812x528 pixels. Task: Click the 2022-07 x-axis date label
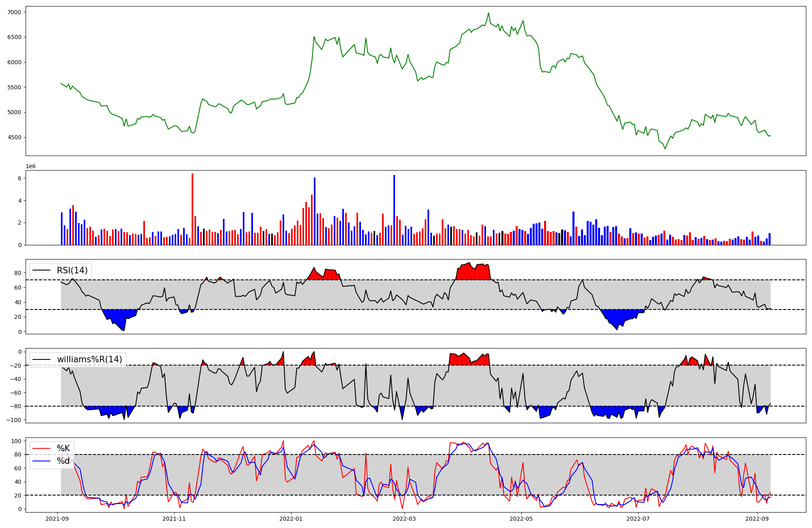click(638, 519)
